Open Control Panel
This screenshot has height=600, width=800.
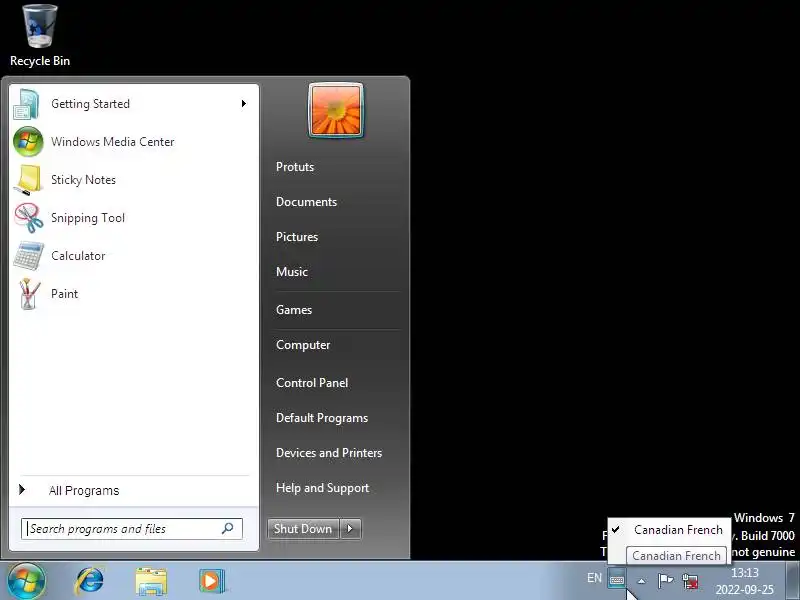[312, 383]
